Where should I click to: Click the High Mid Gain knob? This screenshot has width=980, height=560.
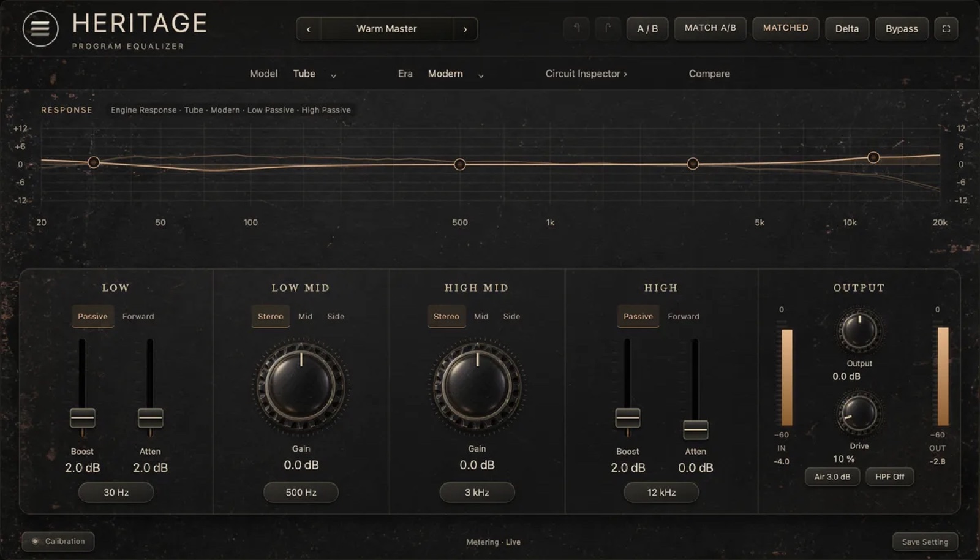[477, 387]
